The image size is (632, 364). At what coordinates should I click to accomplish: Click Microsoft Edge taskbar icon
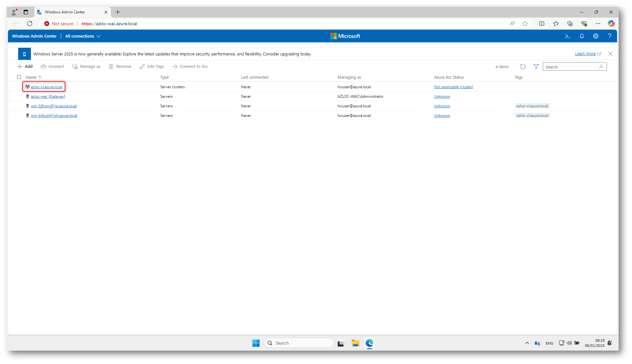[369, 343]
